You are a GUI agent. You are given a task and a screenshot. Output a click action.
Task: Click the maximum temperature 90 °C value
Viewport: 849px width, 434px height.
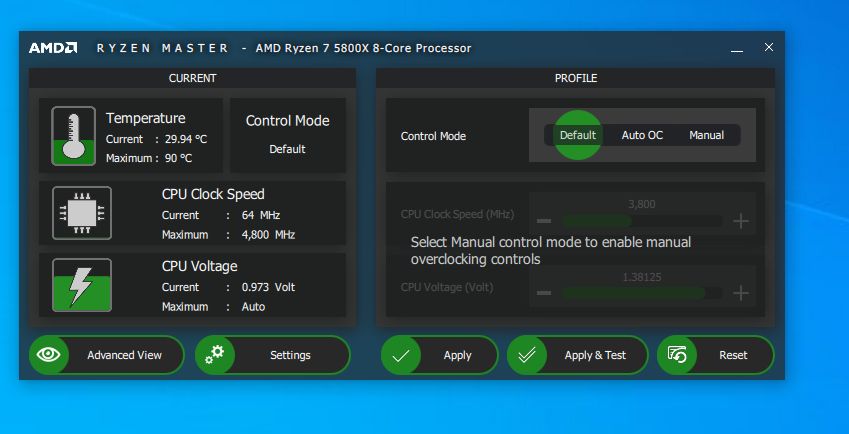coord(179,159)
